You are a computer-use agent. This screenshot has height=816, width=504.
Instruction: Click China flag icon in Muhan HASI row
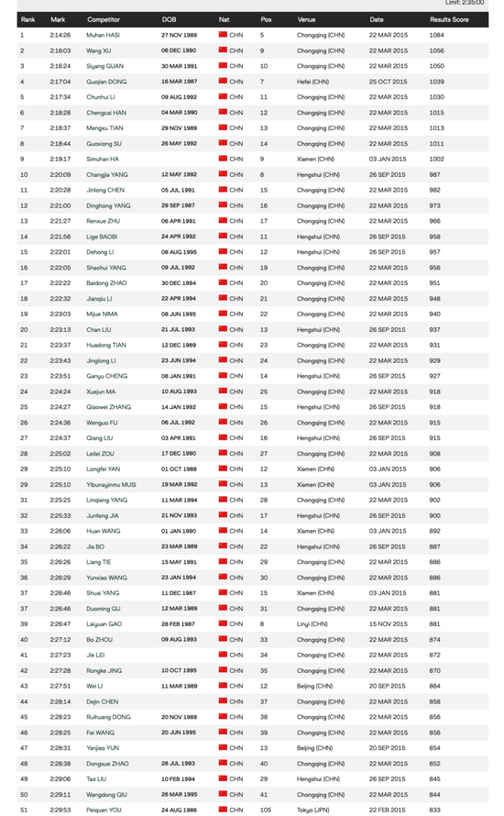[223, 34]
